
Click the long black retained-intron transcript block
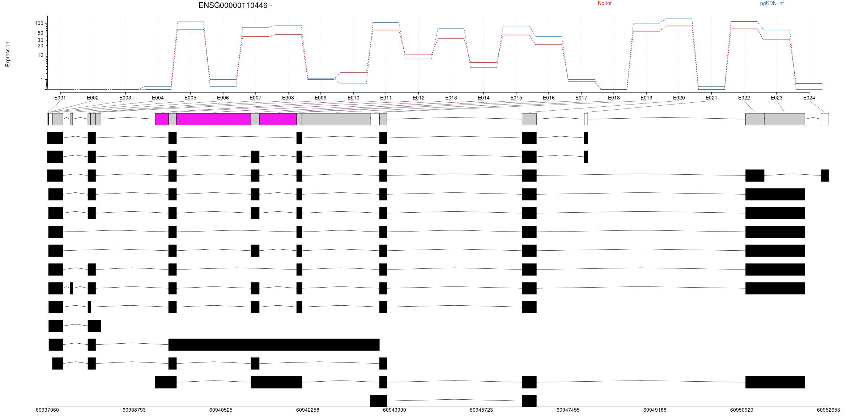tap(274, 345)
